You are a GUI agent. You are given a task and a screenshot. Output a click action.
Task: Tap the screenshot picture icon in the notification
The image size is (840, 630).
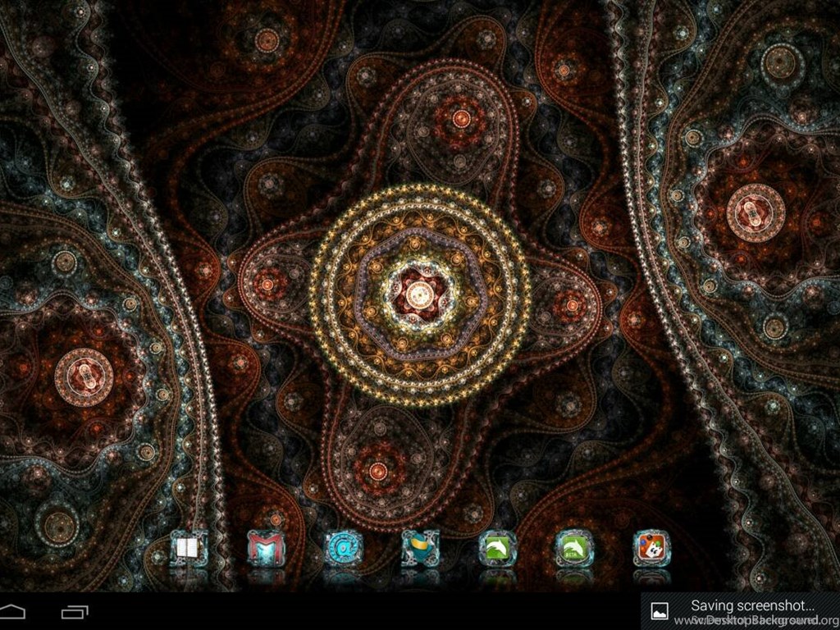pos(660,611)
